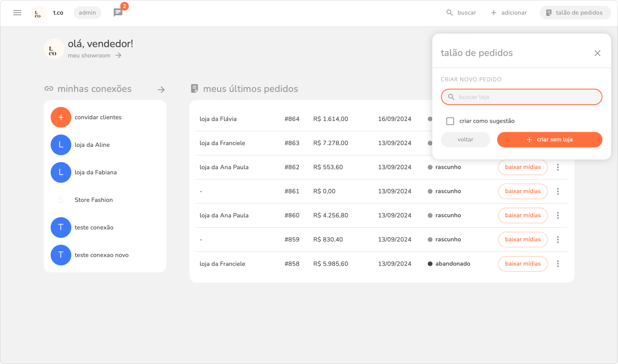The height and width of the screenshot is (364, 618).
Task: Close the talão de pedidos panel
Action: tap(597, 53)
